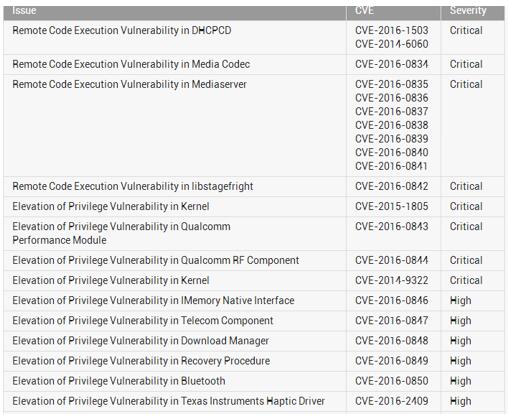Open the CVE-2016-0841 entry
This screenshot has height=416, width=509.
[391, 166]
